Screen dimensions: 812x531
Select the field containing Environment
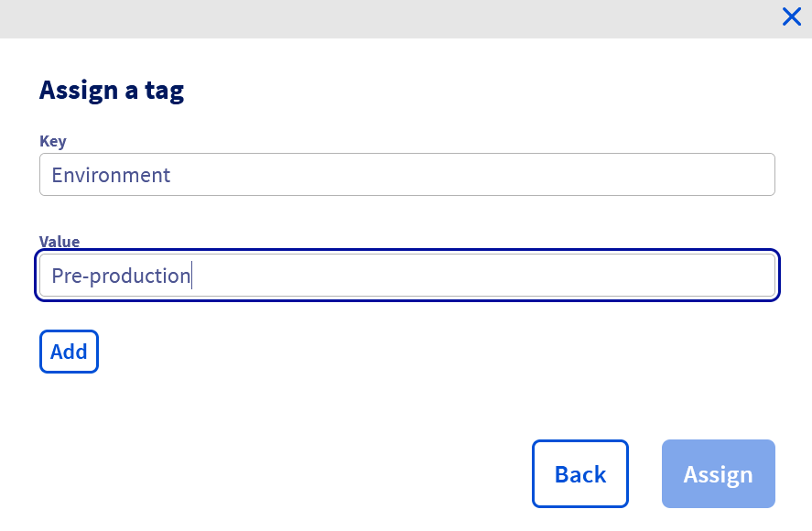click(x=407, y=175)
